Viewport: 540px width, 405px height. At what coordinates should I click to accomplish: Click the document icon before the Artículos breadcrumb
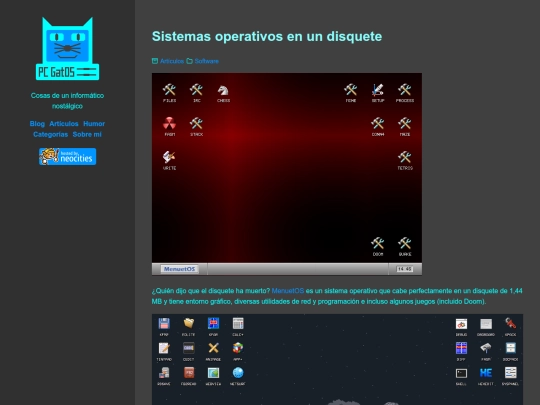(x=155, y=61)
